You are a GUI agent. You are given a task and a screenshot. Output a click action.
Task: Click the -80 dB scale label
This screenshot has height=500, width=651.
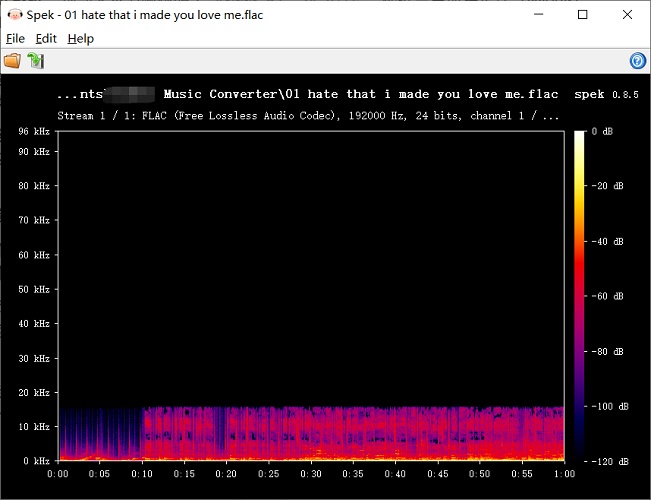pos(607,352)
